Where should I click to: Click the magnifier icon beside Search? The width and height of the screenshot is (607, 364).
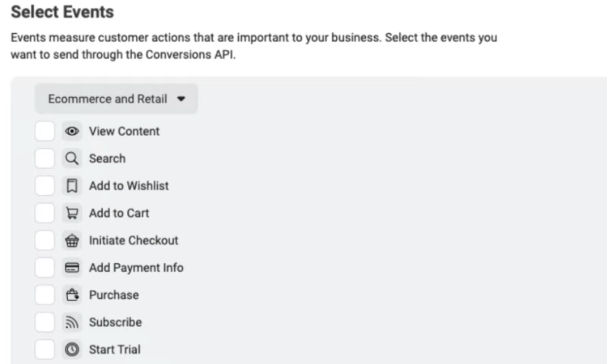tap(72, 159)
